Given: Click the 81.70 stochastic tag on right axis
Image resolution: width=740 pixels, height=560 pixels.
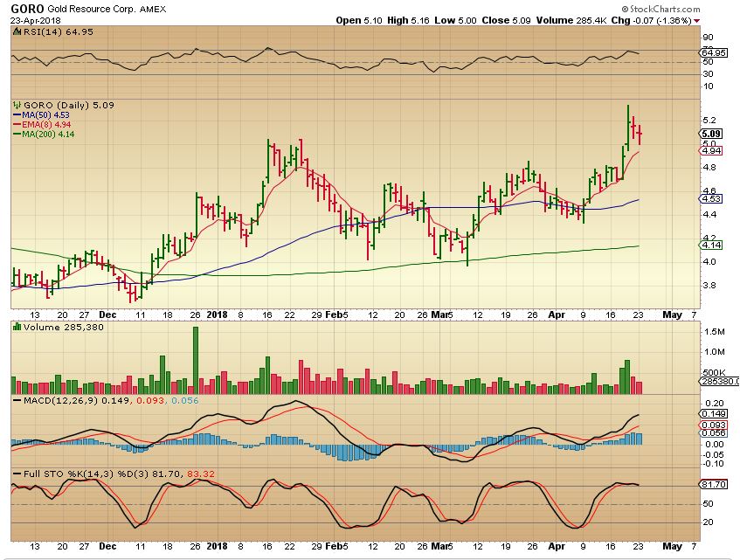Looking at the screenshot, I should [x=713, y=485].
